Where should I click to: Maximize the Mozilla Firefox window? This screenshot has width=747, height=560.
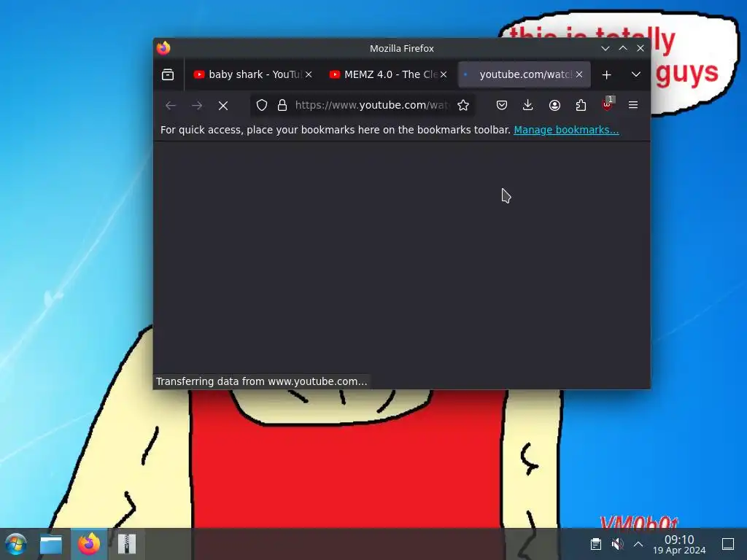tap(623, 48)
